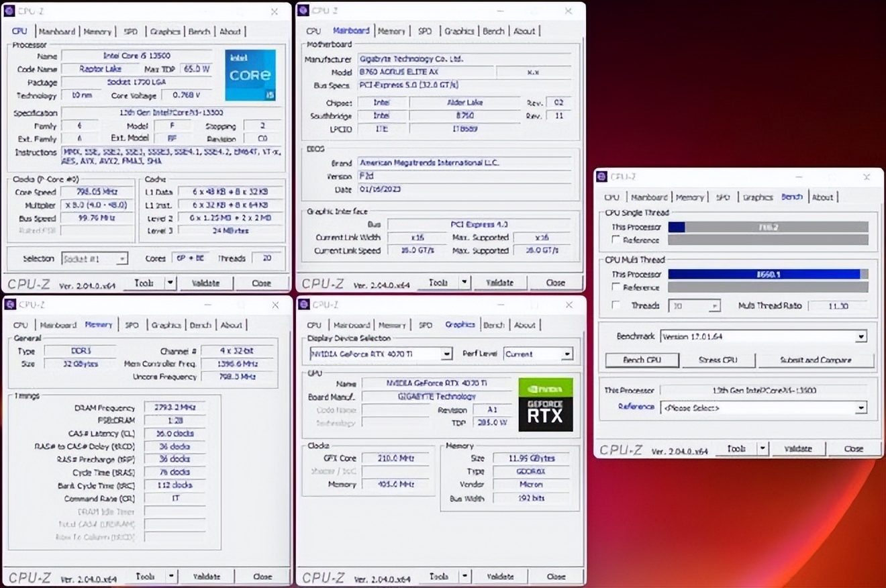Switch to the Graphics tab in the Memory window

tap(166, 325)
